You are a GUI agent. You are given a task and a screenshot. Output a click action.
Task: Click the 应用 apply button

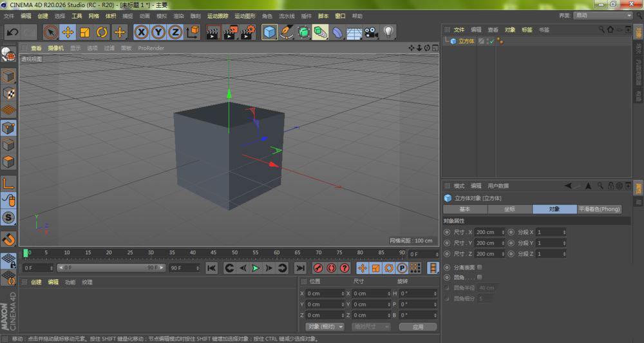(x=418, y=326)
